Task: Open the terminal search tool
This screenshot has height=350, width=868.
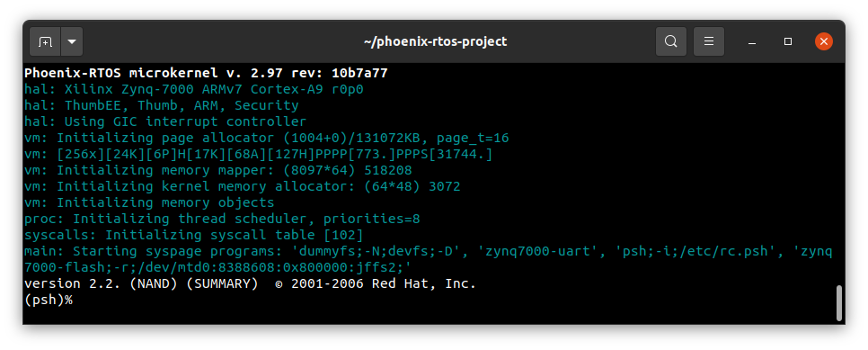Action: pos(671,41)
